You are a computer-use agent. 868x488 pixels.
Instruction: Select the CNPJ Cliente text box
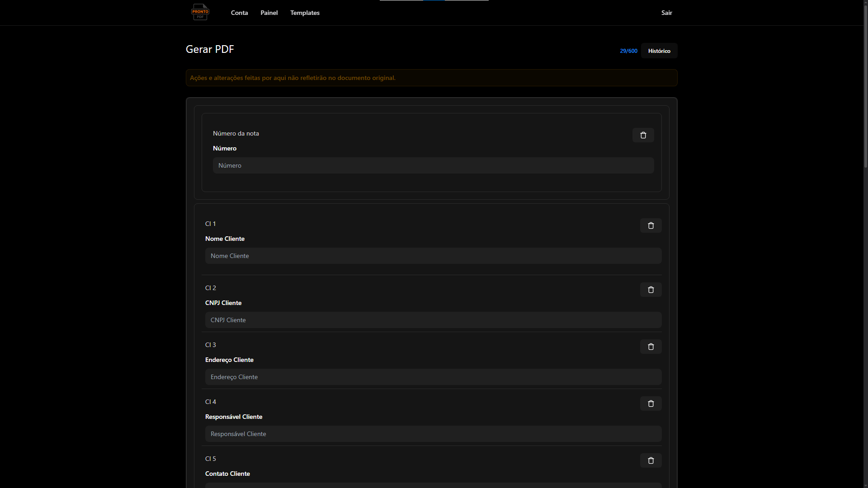tap(433, 320)
